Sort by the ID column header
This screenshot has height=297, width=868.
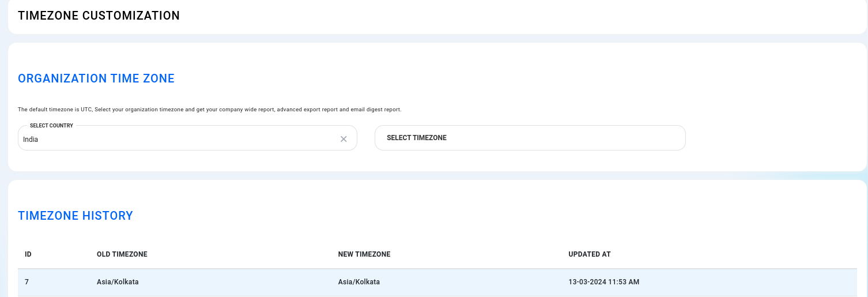pyautogui.click(x=28, y=254)
